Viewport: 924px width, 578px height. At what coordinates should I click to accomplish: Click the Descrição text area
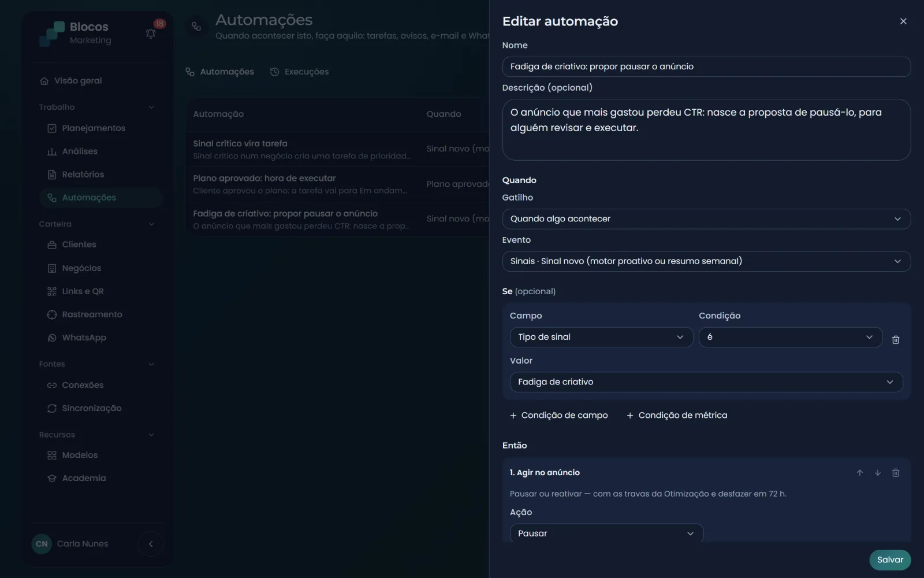click(x=706, y=129)
